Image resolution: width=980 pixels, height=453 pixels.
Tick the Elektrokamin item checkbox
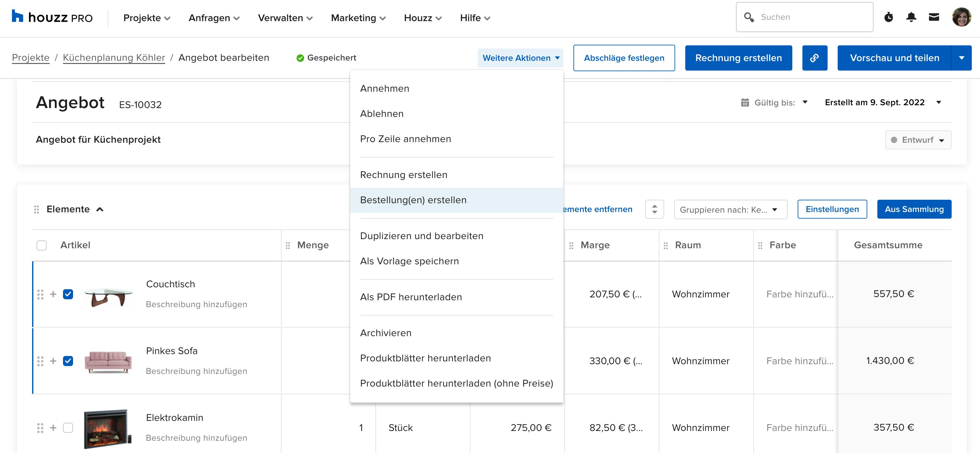coord(68,427)
